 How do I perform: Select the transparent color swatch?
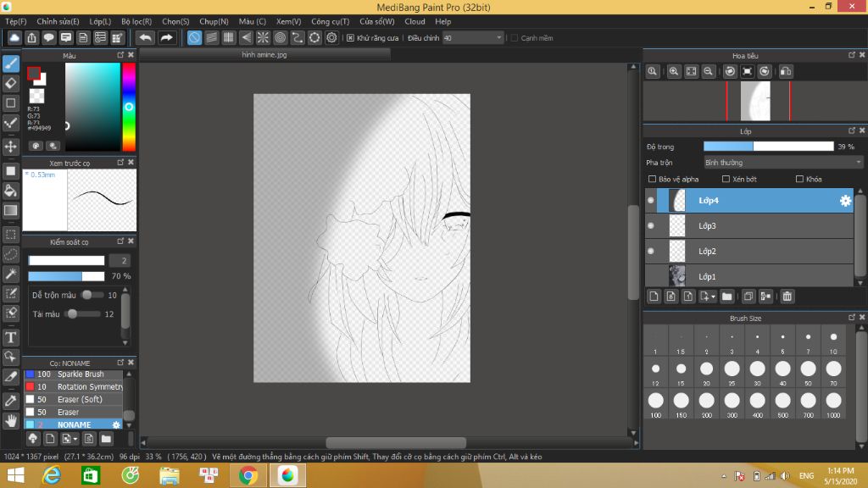click(36, 96)
